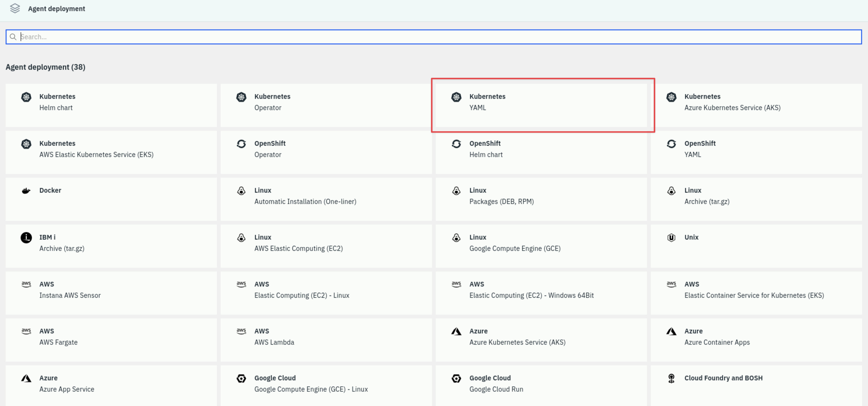Click OpenShift icon on Operator card
Image resolution: width=868 pixels, height=406 pixels.
[x=241, y=144]
